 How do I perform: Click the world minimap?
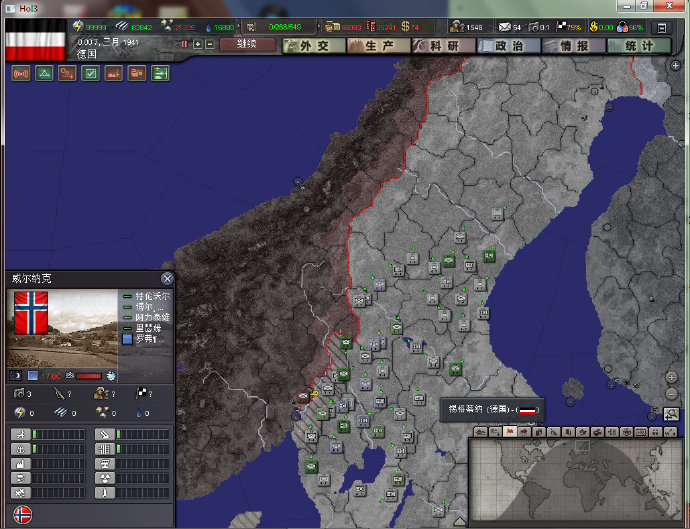(x=576, y=481)
